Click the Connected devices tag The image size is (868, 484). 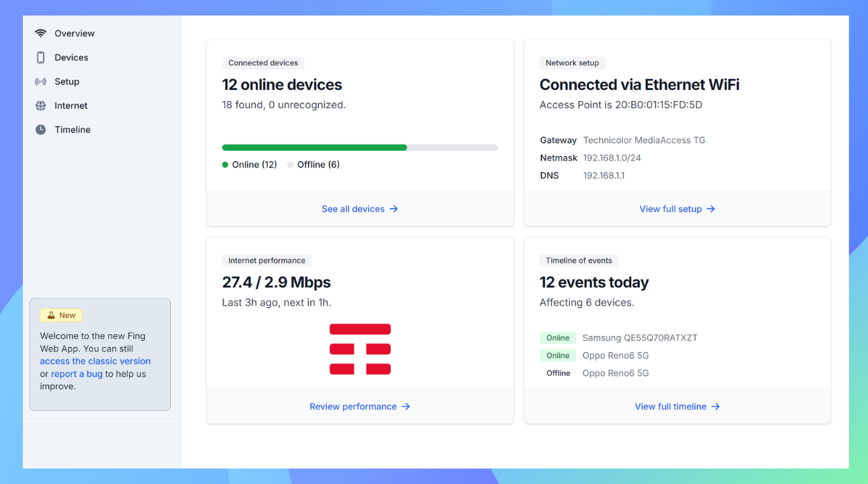263,63
